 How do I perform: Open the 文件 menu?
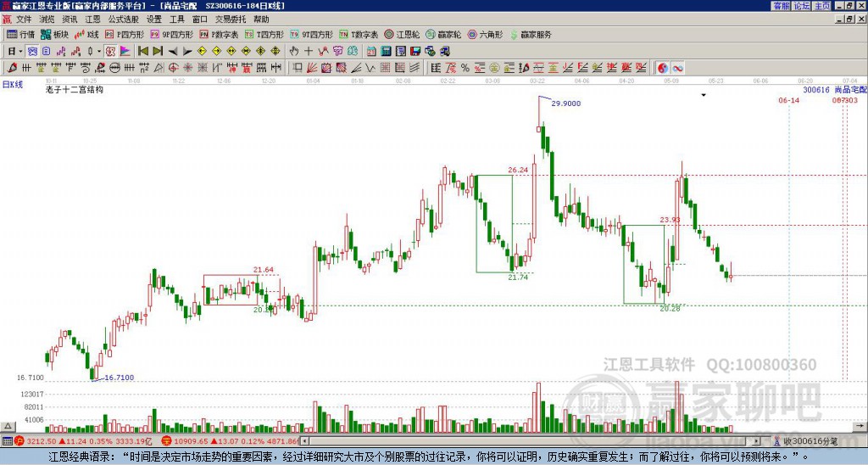pos(23,20)
